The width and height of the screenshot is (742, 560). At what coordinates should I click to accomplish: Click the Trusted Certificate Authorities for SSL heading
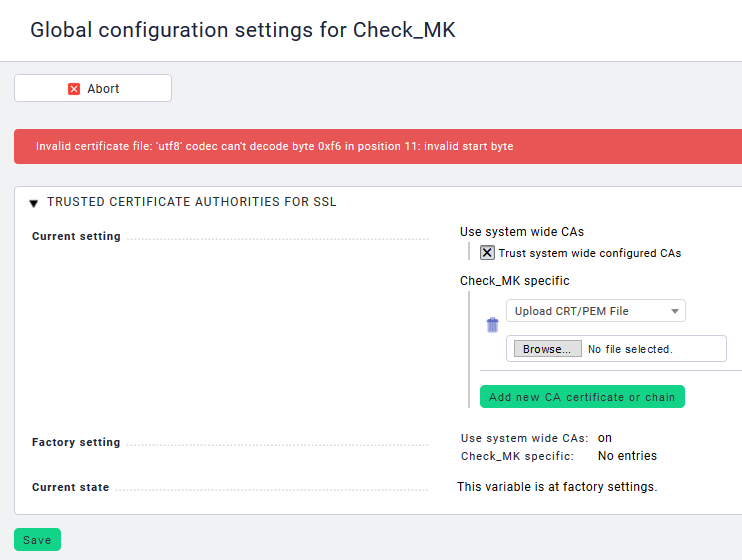tap(192, 202)
